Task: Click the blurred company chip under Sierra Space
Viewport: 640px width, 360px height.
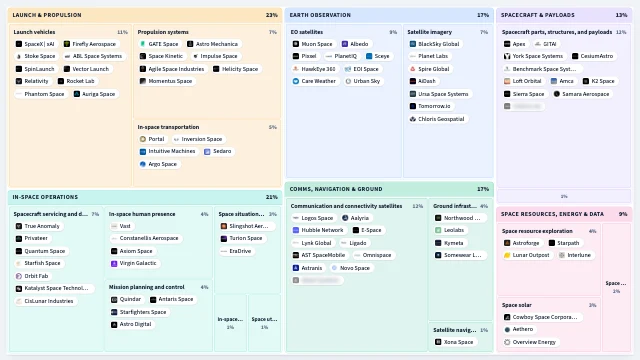Action: point(523,107)
